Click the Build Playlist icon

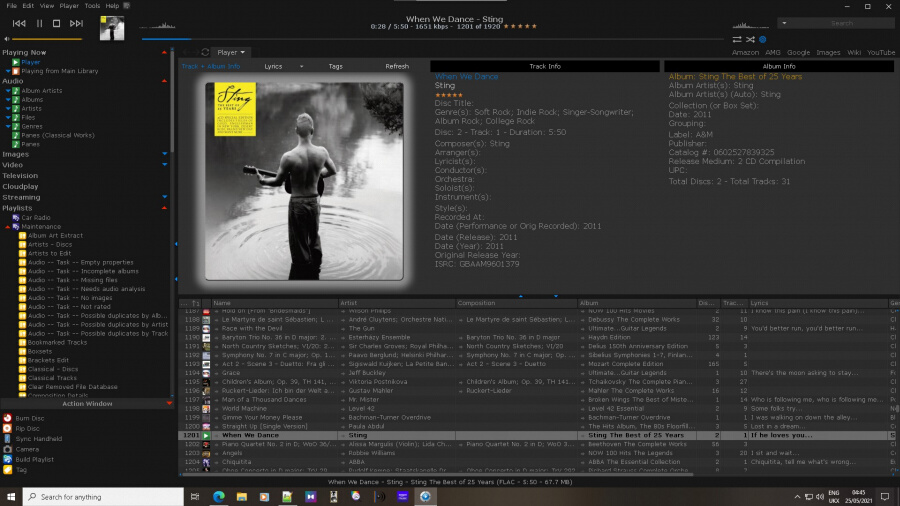pos(7,460)
